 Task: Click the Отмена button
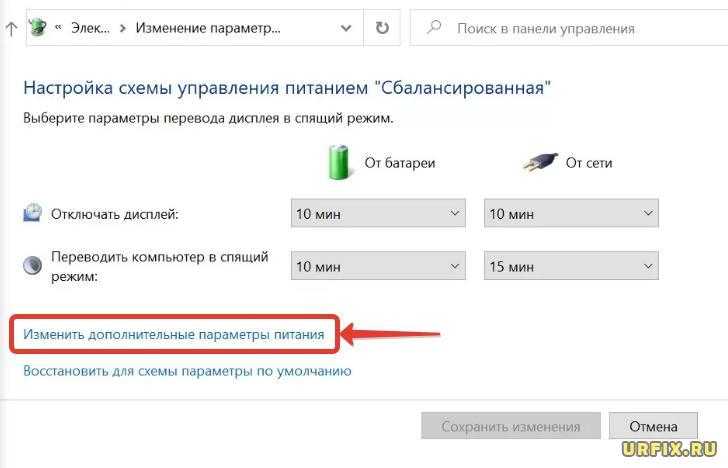click(653, 426)
